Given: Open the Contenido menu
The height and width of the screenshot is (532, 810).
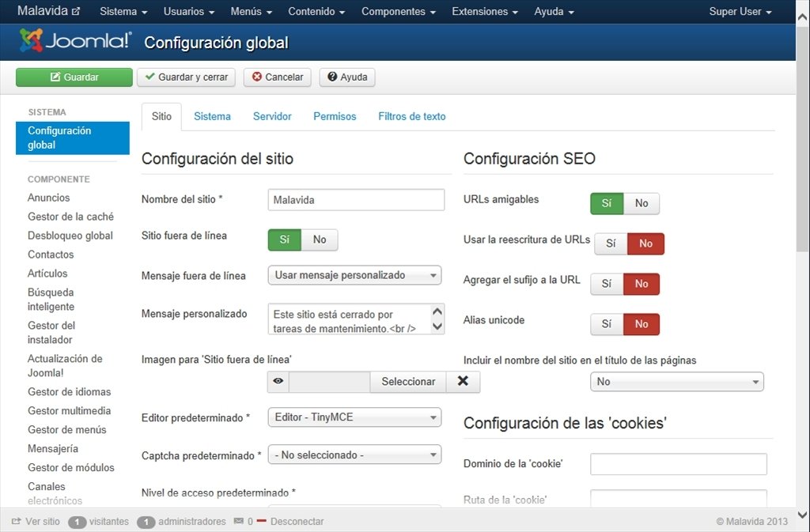Looking at the screenshot, I should click(x=316, y=11).
